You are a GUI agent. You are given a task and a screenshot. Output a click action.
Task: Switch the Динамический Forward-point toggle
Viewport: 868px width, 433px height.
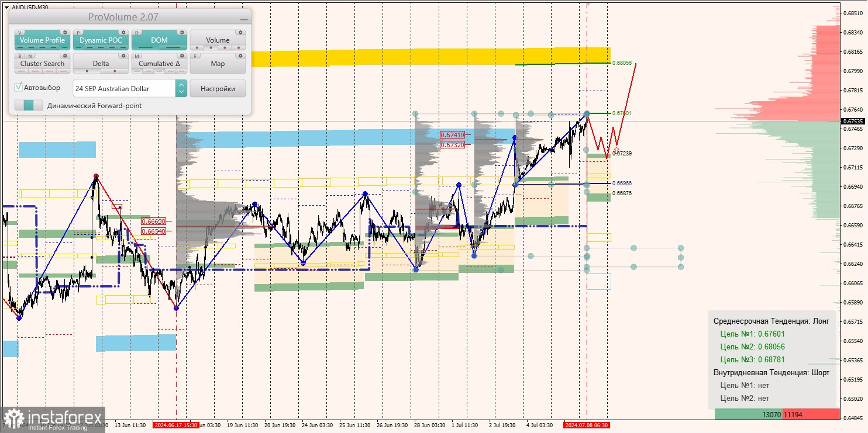click(29, 106)
